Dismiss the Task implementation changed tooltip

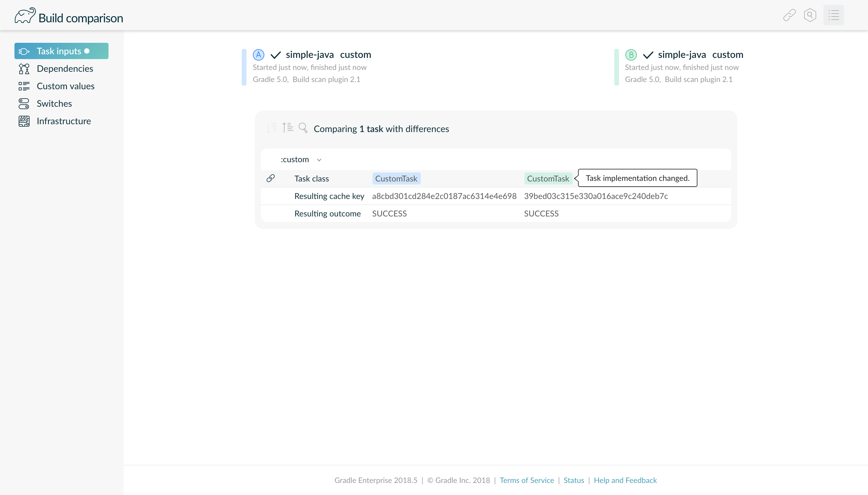pos(637,178)
